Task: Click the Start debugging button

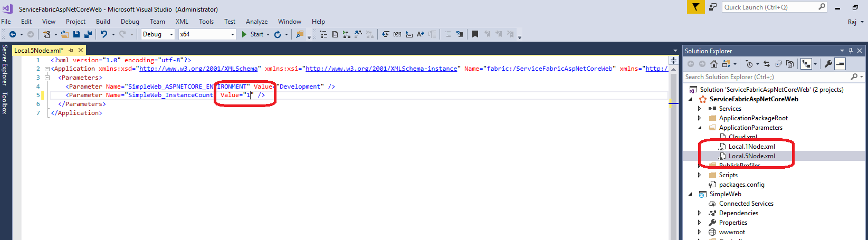Action: point(253,34)
